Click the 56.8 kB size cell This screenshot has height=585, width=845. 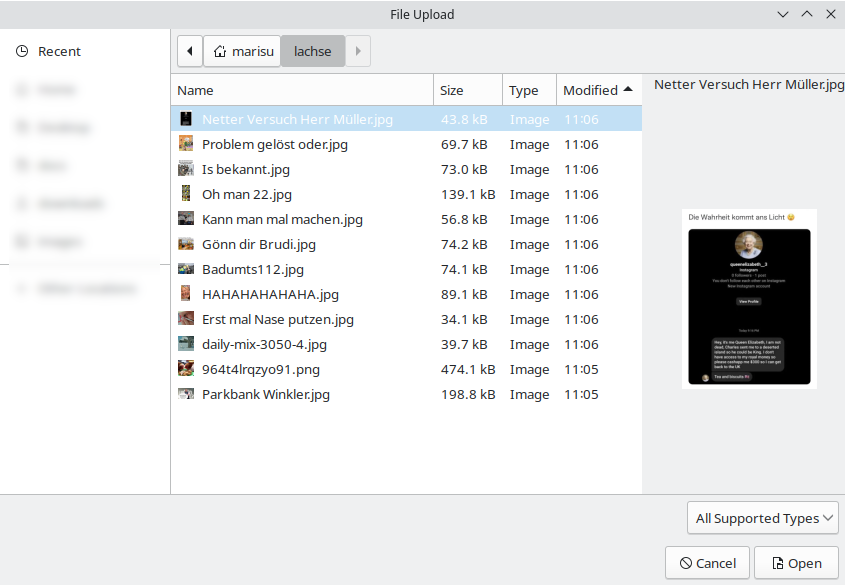pos(464,219)
